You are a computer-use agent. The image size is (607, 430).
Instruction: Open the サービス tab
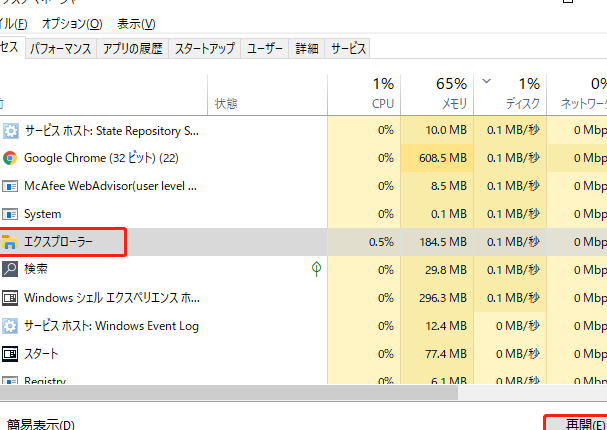348,48
